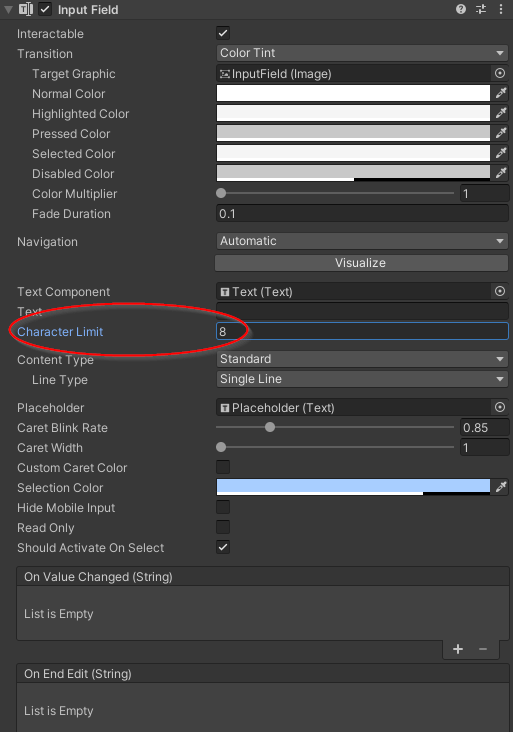This screenshot has width=513, height=732.
Task: Disable Should Activate On Select
Action: 223,547
